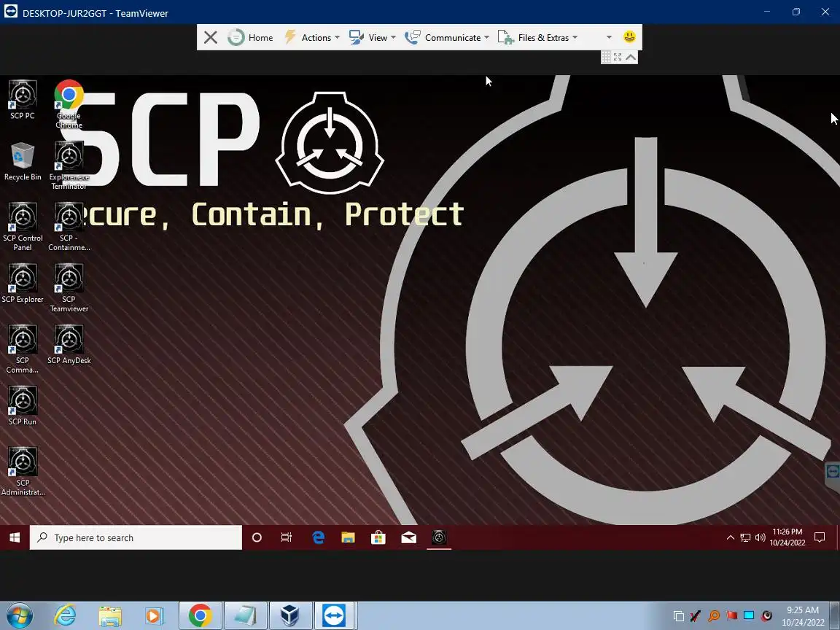
Task: Close the TeamViewer session with the X
Action: click(211, 37)
